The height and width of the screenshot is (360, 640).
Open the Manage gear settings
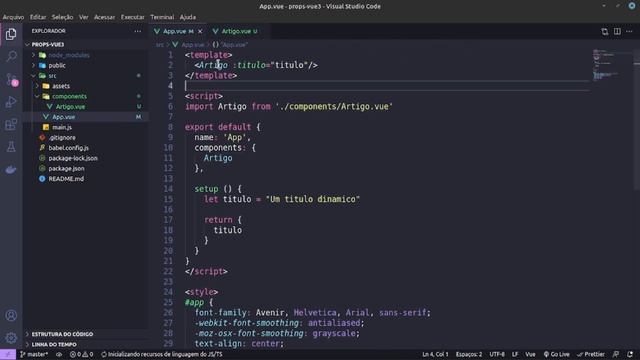[11, 338]
